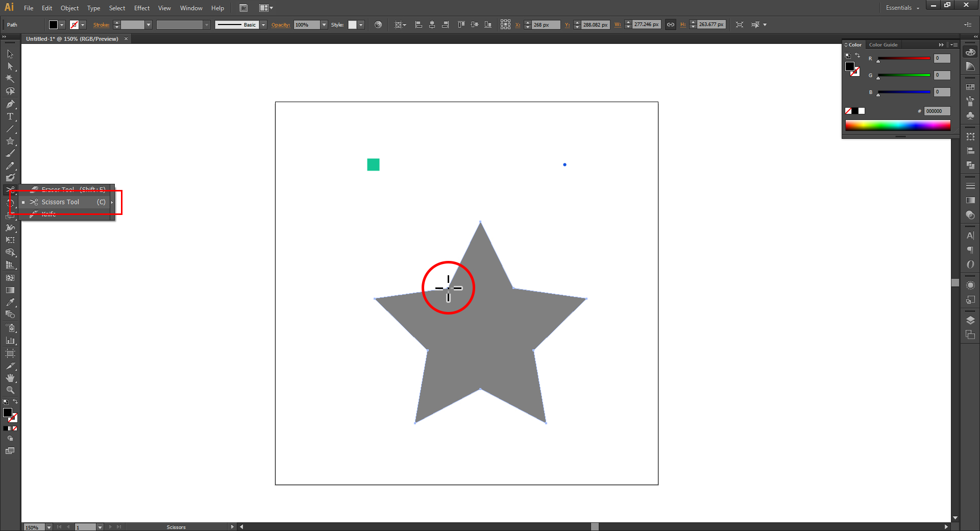This screenshot has height=531, width=980.
Task: Open the Stroke color dropdown arrow
Action: pyautogui.click(x=83, y=25)
